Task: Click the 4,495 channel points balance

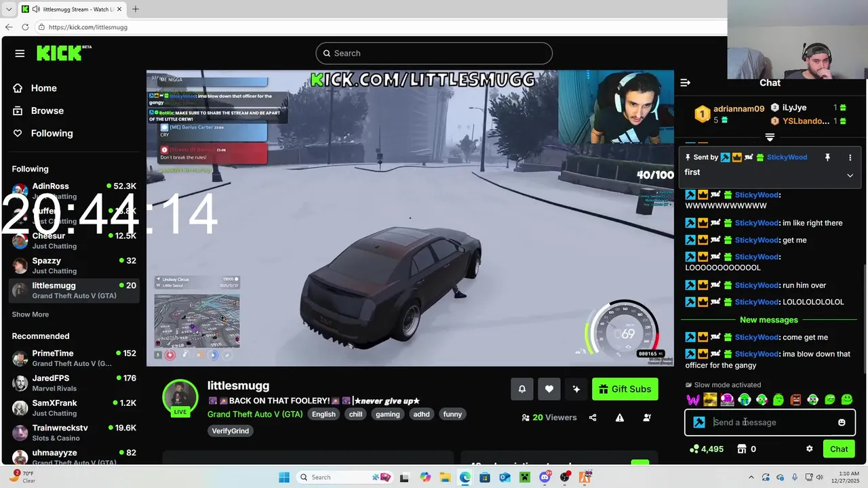Action: click(x=706, y=449)
